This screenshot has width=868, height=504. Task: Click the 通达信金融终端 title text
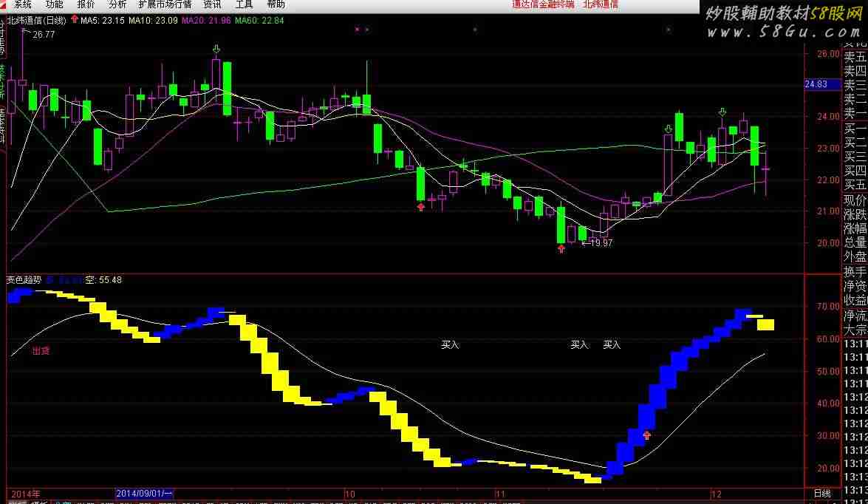pos(543,4)
